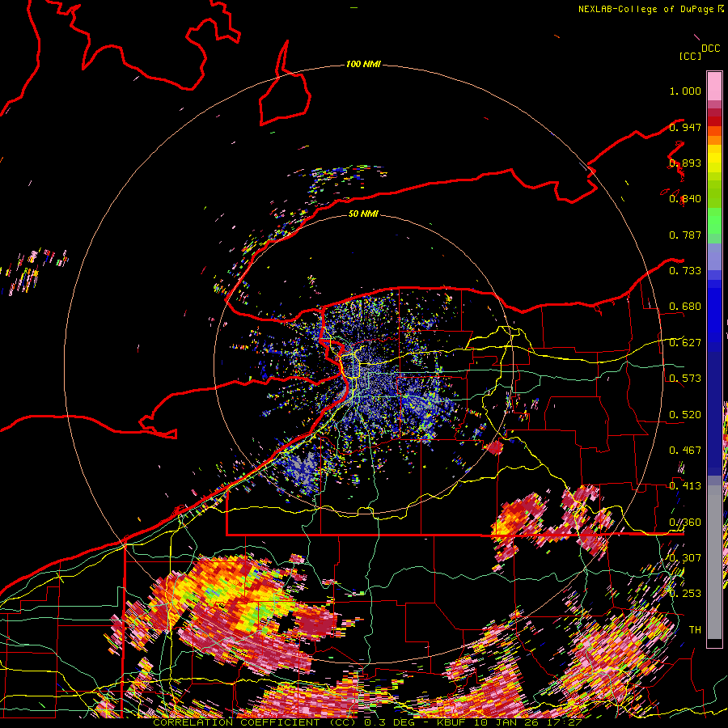Click the 0.307 color bar value
The height and width of the screenshot is (728, 728).
coord(685,558)
